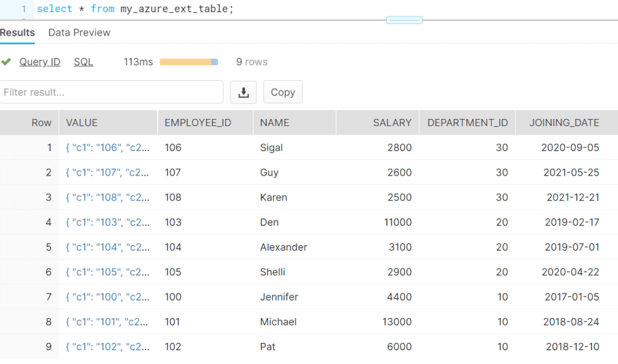618x364 pixels.
Task: Download results with the download icon
Action: point(243,92)
